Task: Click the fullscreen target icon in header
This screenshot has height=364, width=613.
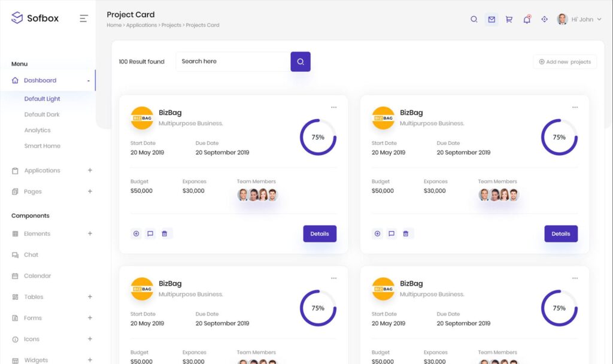Action: point(544,19)
